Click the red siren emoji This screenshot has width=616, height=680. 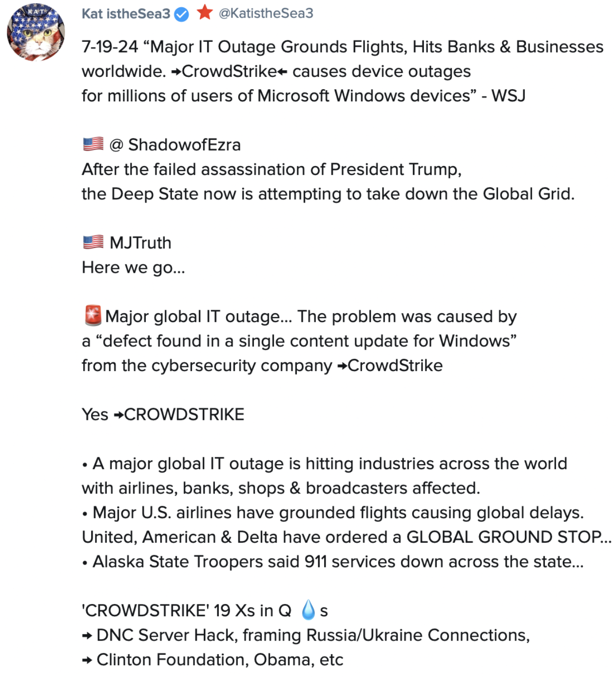coord(93,316)
